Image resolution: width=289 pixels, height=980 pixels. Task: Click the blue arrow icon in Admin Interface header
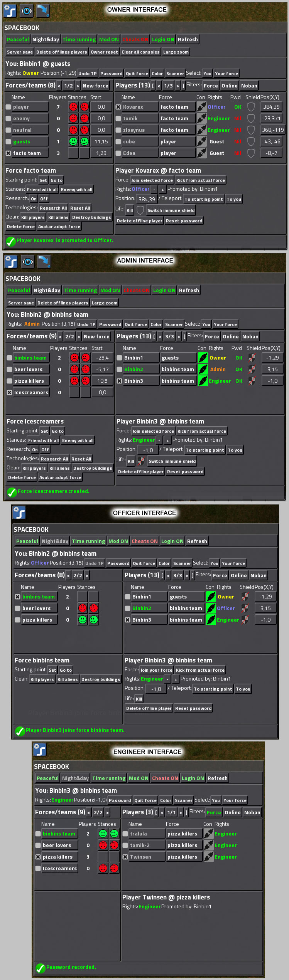(x=44, y=262)
